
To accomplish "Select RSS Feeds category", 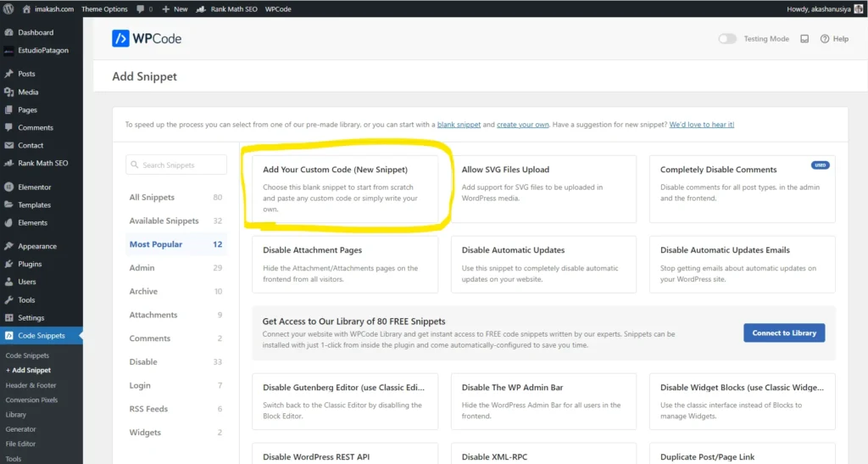I will pyautogui.click(x=175, y=409).
